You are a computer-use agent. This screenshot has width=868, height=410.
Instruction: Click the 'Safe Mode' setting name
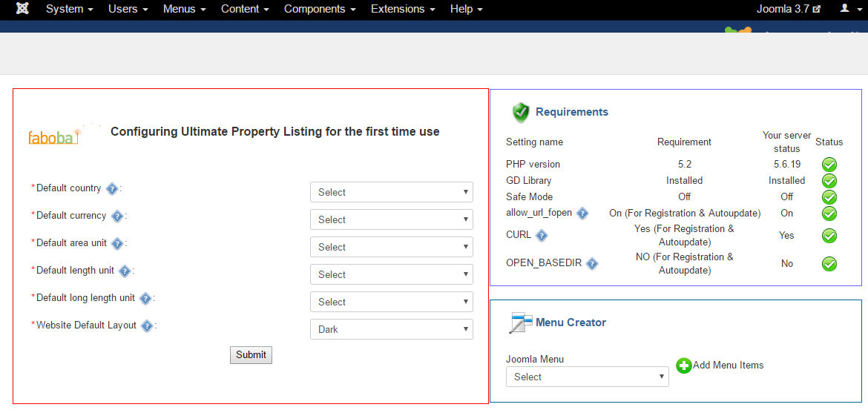coord(529,197)
